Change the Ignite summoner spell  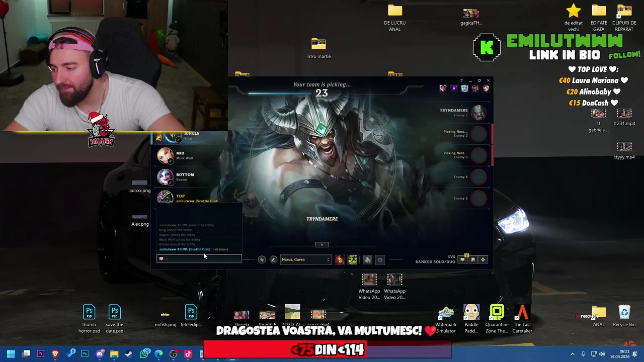click(x=340, y=259)
